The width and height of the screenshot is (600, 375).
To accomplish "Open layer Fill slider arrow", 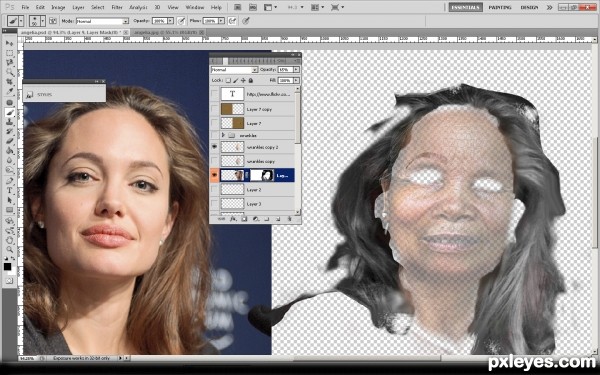I will 297,80.
